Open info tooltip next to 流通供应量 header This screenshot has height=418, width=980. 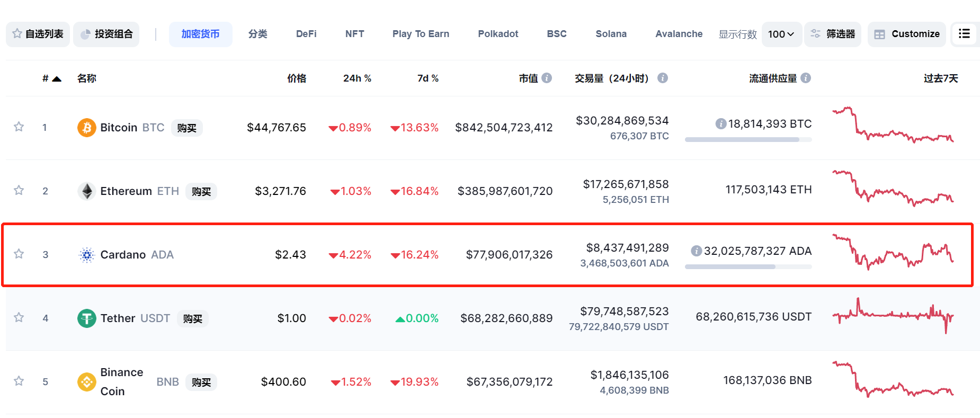click(x=806, y=78)
